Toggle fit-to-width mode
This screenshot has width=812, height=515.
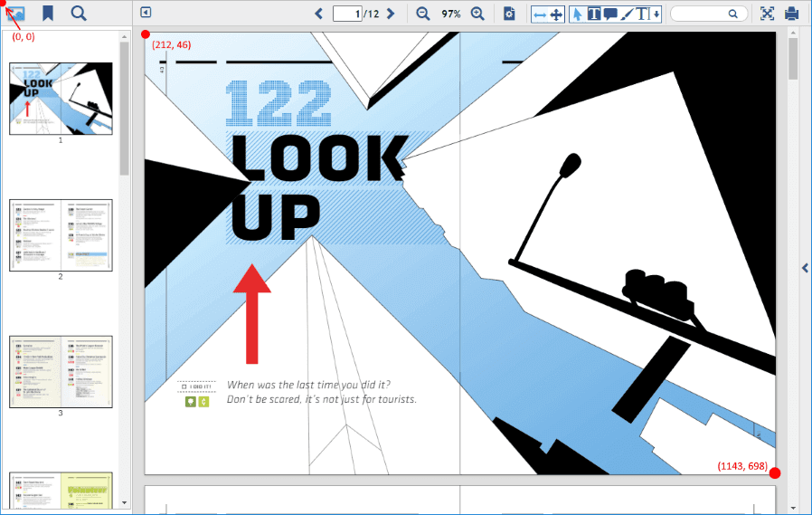point(539,14)
